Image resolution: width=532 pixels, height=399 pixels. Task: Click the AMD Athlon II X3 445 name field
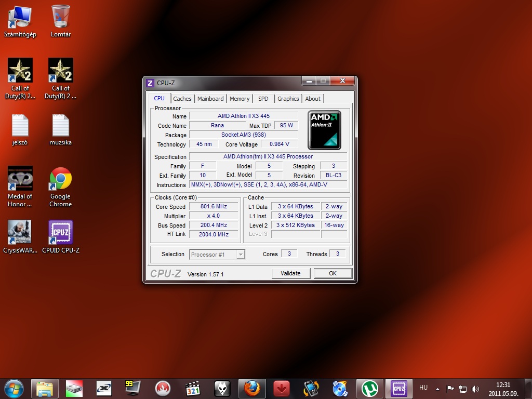pos(243,116)
